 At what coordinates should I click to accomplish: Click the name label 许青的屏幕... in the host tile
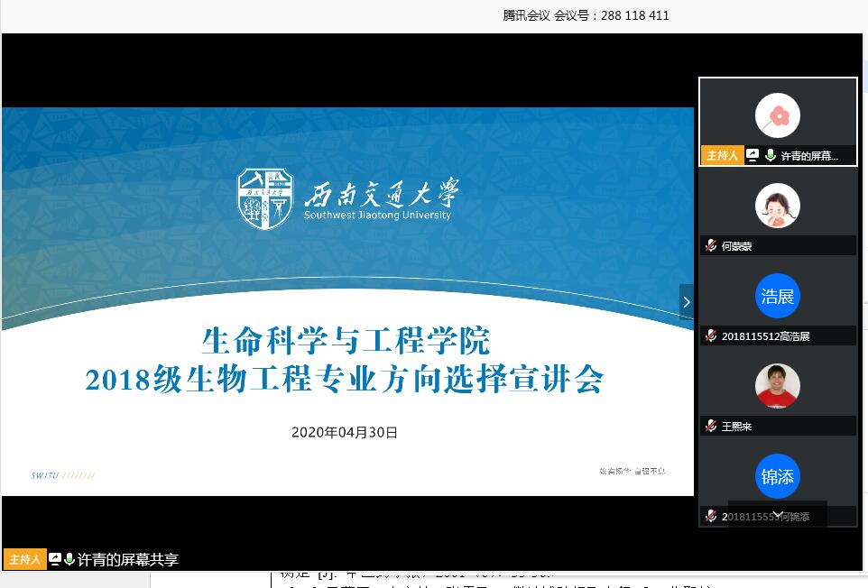pos(809,156)
